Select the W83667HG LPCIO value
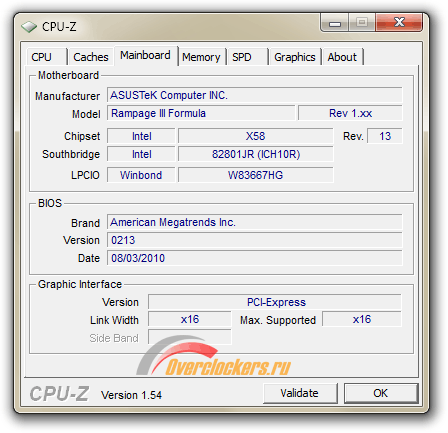Image resolution: width=448 pixels, height=433 pixels. pyautogui.click(x=256, y=175)
